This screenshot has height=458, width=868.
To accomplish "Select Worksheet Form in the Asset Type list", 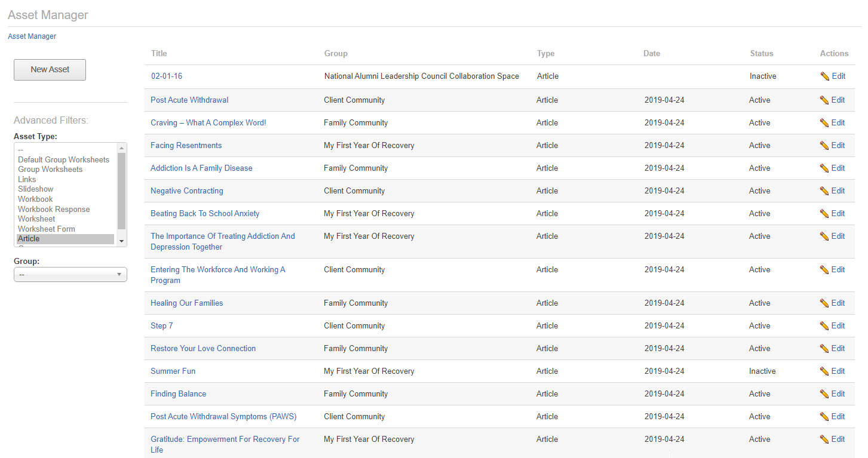I will pos(47,229).
